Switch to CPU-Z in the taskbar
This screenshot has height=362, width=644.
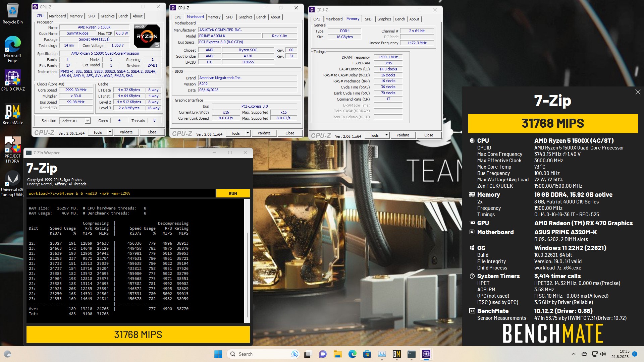pyautogui.click(x=426, y=354)
